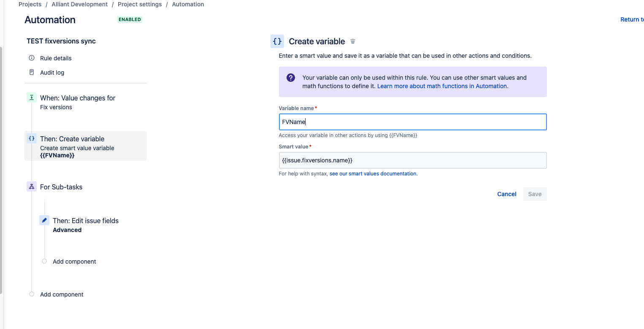Click the branch icon for Sub-tasks
Viewport: 644px width, 329px height.
click(32, 186)
